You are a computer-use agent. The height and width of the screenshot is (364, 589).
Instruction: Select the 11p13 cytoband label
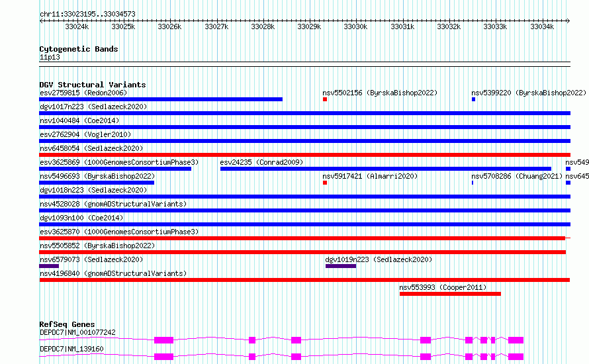tap(50, 58)
